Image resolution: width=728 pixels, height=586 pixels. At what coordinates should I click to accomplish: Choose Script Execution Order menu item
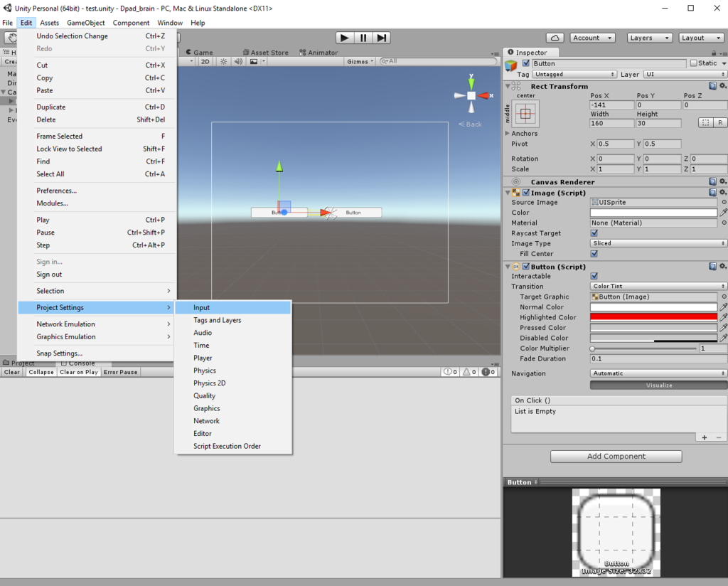[x=233, y=446]
